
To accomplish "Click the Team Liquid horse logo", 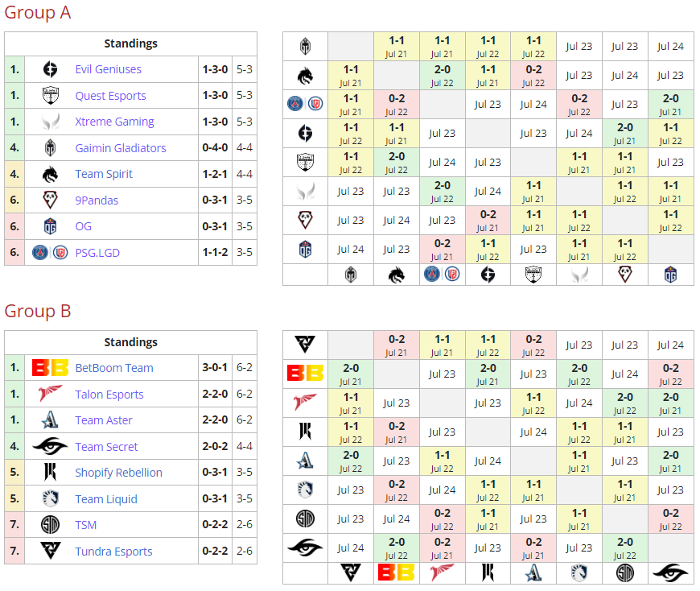I will tap(49, 499).
